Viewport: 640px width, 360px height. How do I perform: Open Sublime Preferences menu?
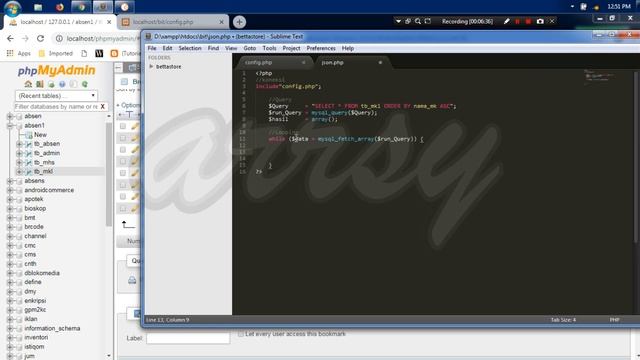coord(321,48)
